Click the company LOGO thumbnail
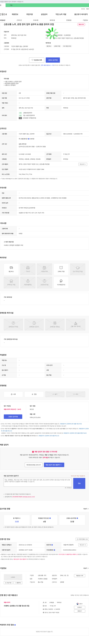 point(13,577)
